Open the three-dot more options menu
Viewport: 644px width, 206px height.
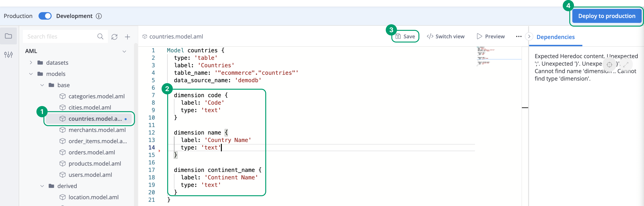[x=518, y=37]
